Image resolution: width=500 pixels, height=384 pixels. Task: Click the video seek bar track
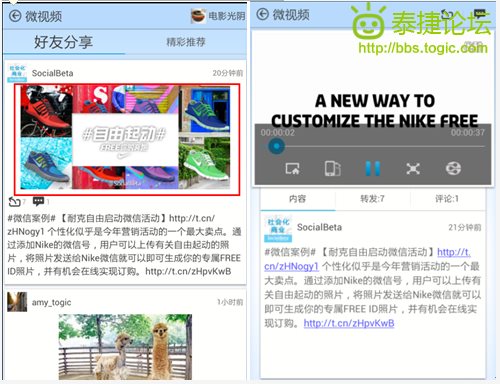376,146
